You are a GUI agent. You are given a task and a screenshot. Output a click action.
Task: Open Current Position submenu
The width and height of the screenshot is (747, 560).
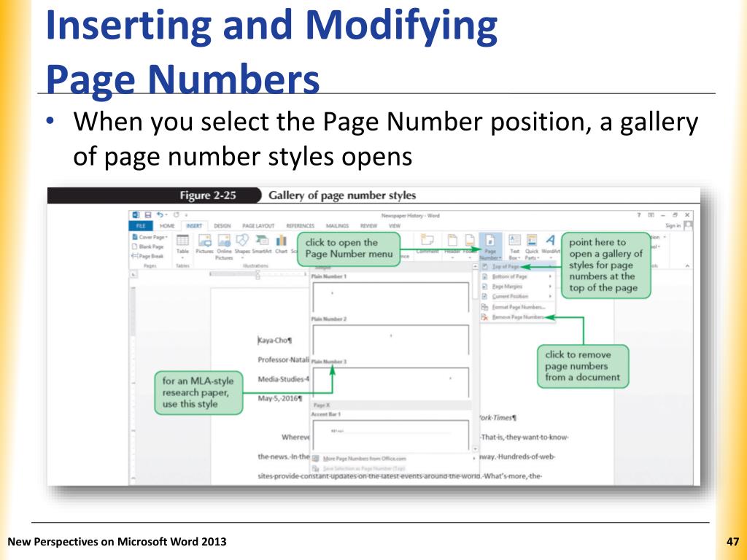(x=516, y=296)
